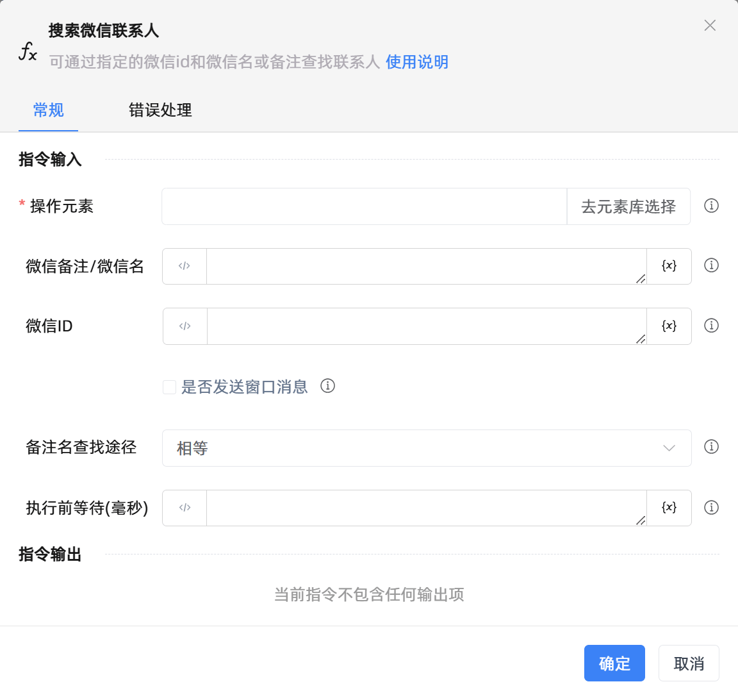Insert variable into 执行前等待(毫秒) field

coord(669,508)
